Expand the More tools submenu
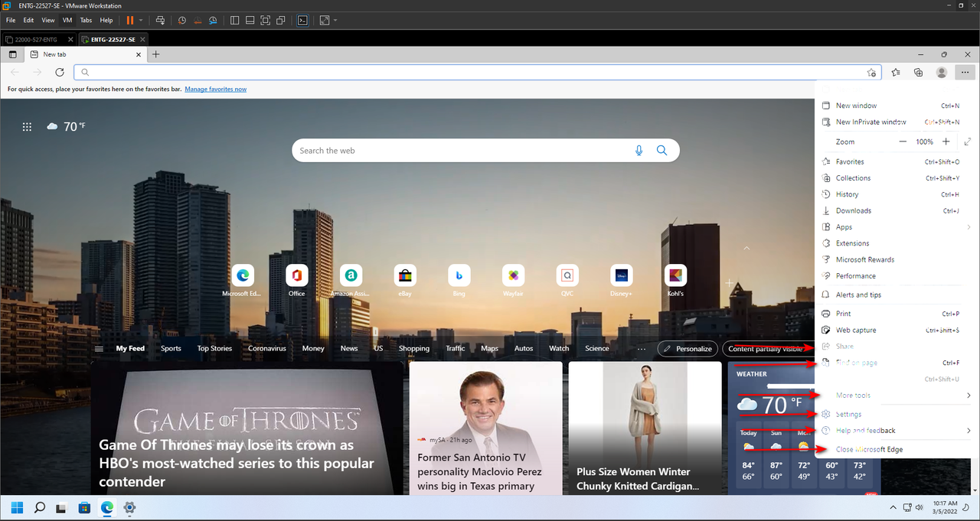 897,396
